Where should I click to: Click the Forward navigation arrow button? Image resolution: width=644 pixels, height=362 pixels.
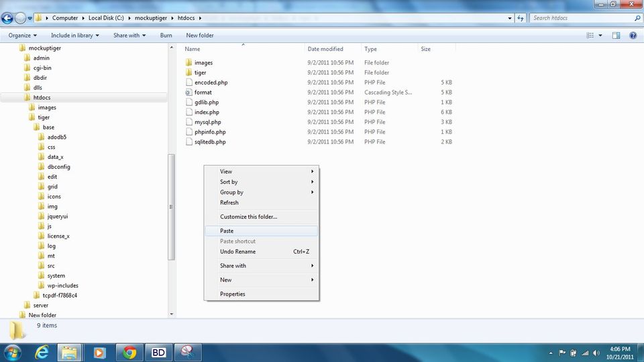point(20,18)
